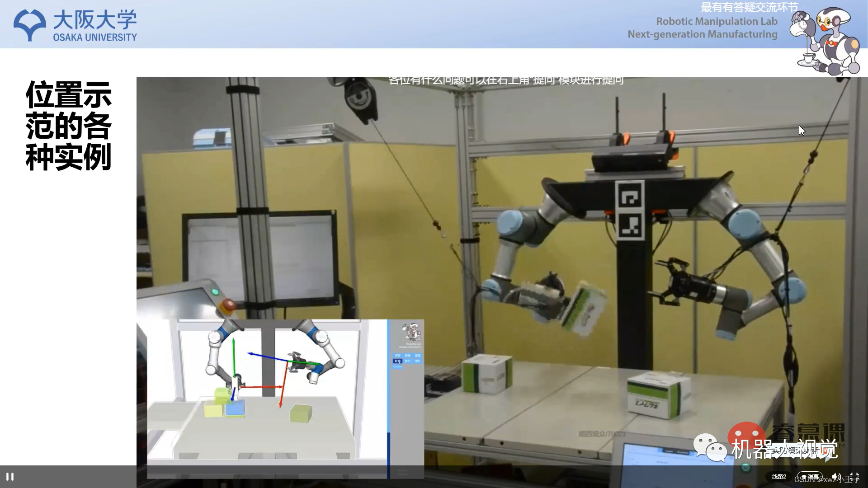Toggle the 弹幕 danmaku switch
This screenshot has height=488, width=868.
[810, 477]
